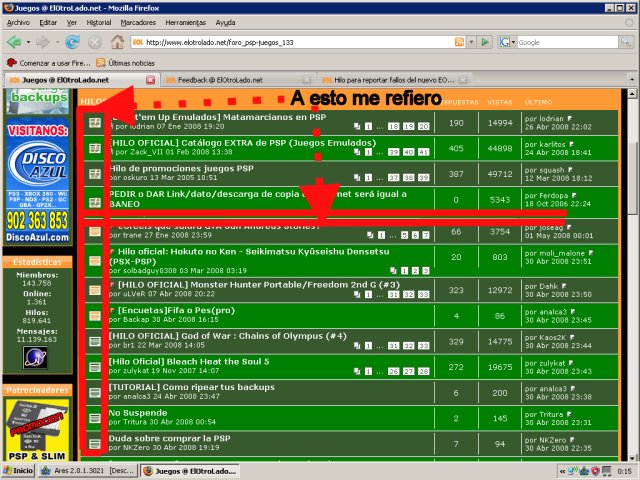Click thread icon beside Matamarcianos en PSP
Image resolution: width=640 pixels, height=480 pixels.
[x=95, y=122]
